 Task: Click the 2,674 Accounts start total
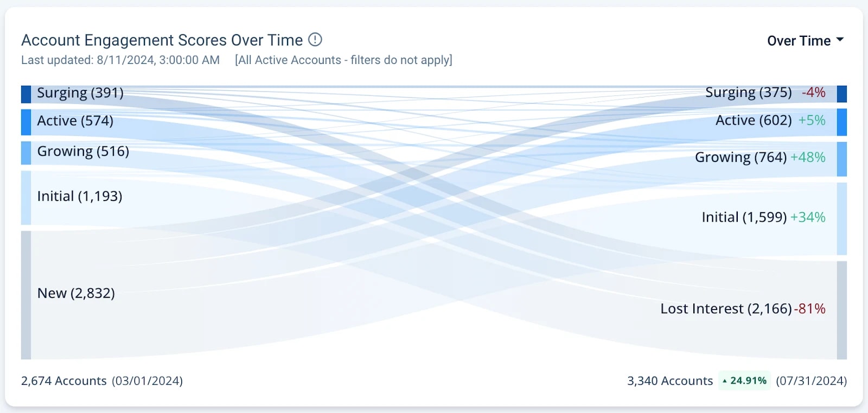click(x=64, y=381)
